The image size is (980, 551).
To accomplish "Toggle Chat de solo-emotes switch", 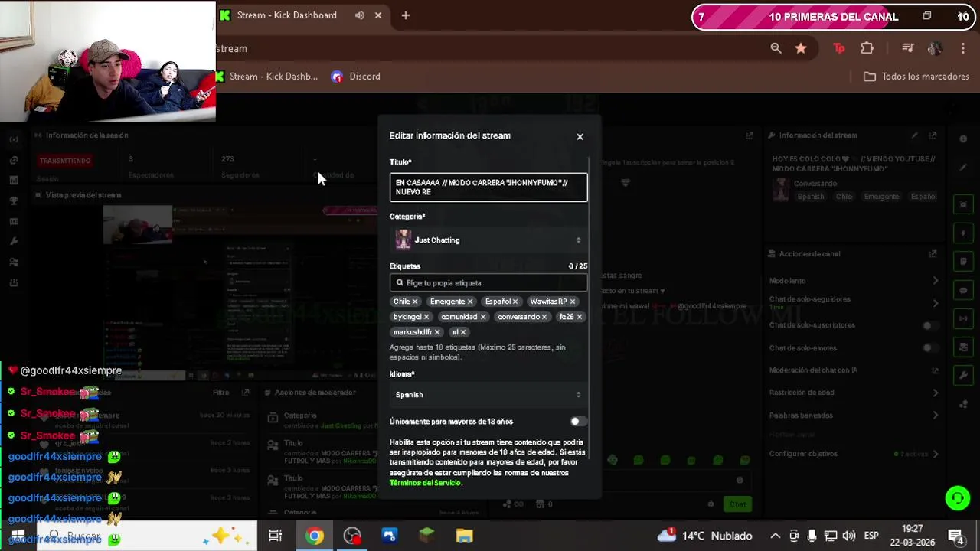I will 929,348.
